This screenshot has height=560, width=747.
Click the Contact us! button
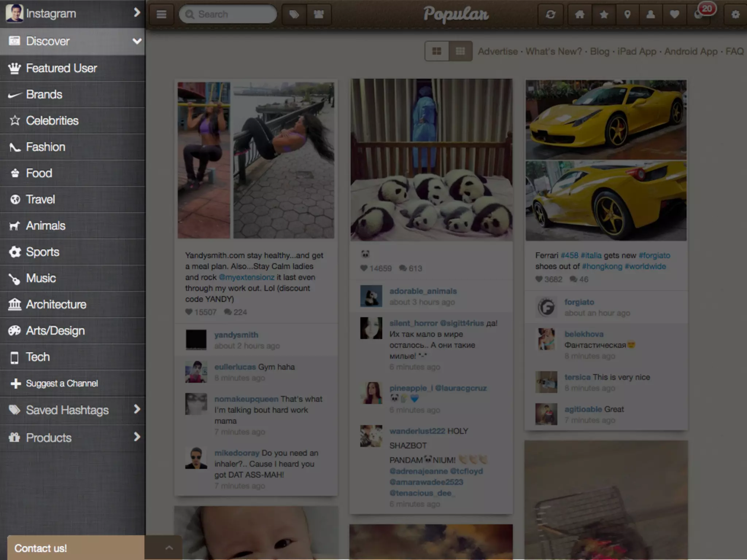point(40,548)
